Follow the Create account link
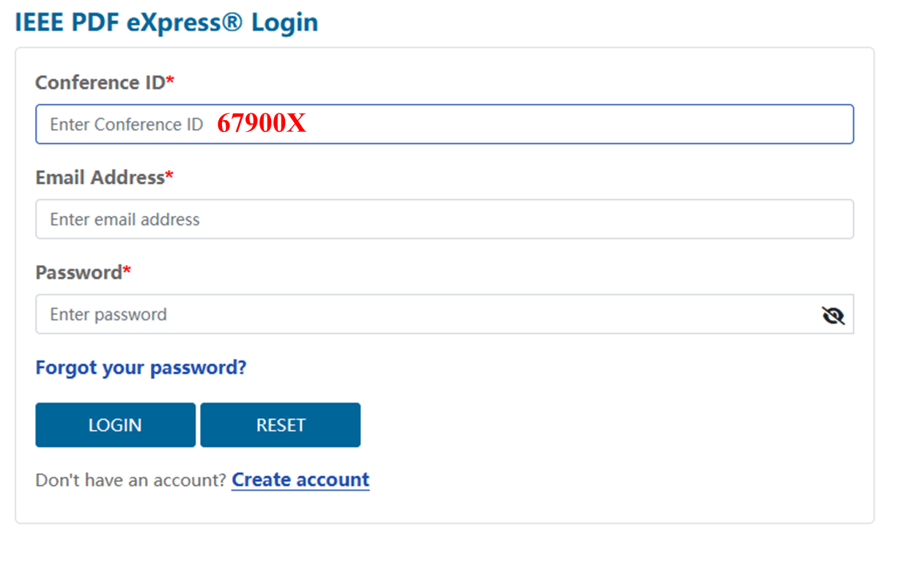The image size is (924, 564). tap(300, 480)
